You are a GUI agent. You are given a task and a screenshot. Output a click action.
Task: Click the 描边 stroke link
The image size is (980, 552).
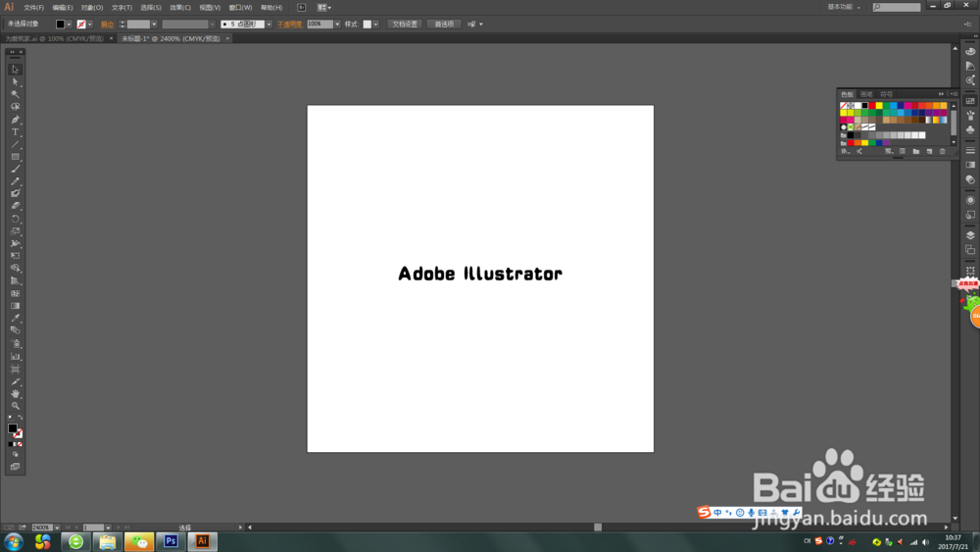coord(107,25)
